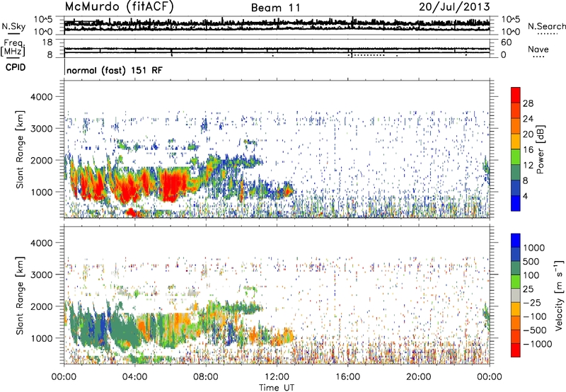The height and width of the screenshot is (392, 566).
Task: Click the "24" label on the power colorbar
Action: 528,119
